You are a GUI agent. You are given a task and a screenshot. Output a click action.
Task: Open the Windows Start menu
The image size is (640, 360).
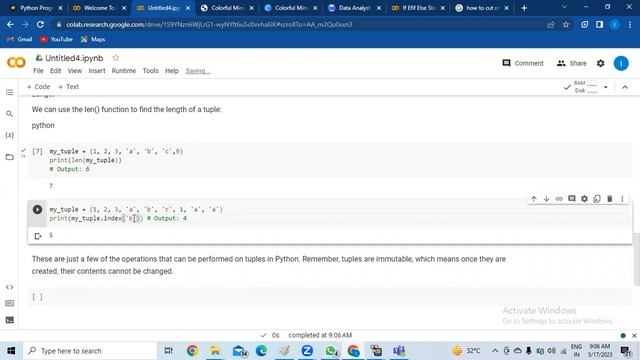point(11,351)
